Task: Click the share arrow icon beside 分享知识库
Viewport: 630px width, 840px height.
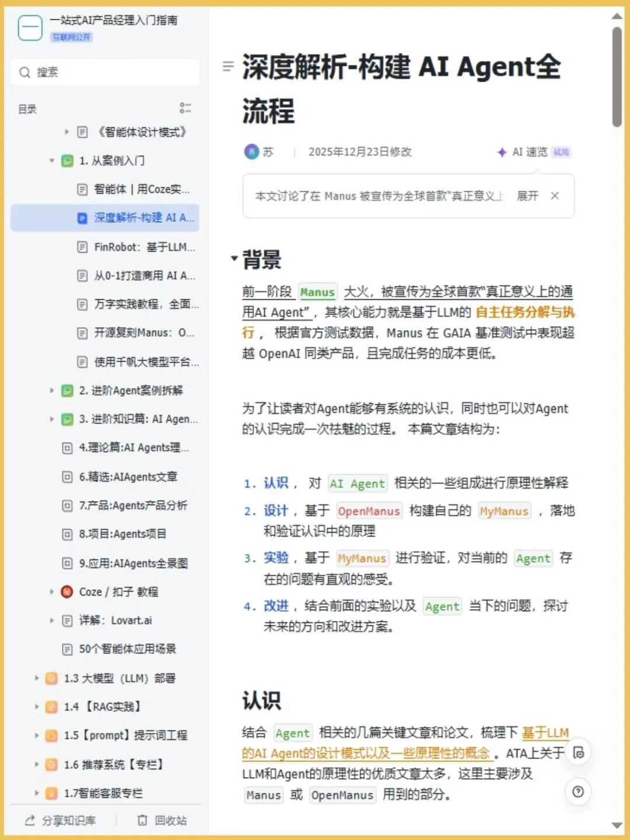Action: point(30,821)
